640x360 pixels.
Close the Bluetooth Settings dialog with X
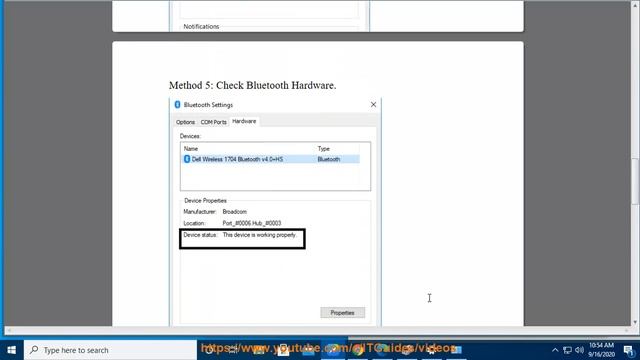tap(373, 105)
